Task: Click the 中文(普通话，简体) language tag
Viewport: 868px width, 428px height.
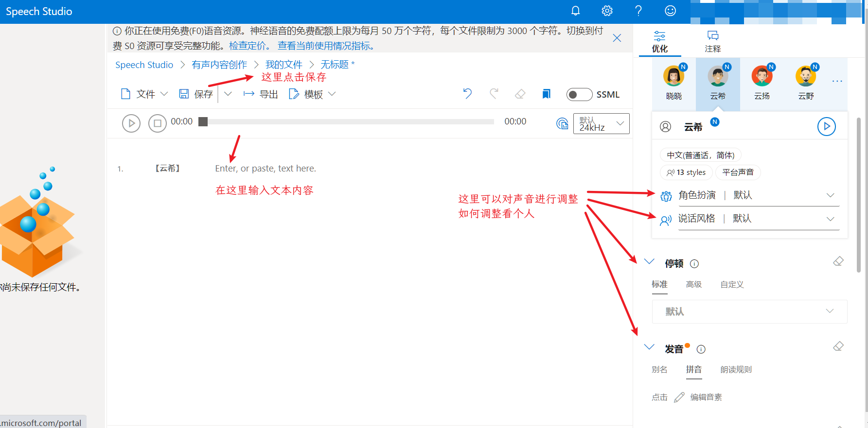Action: pyautogui.click(x=700, y=155)
